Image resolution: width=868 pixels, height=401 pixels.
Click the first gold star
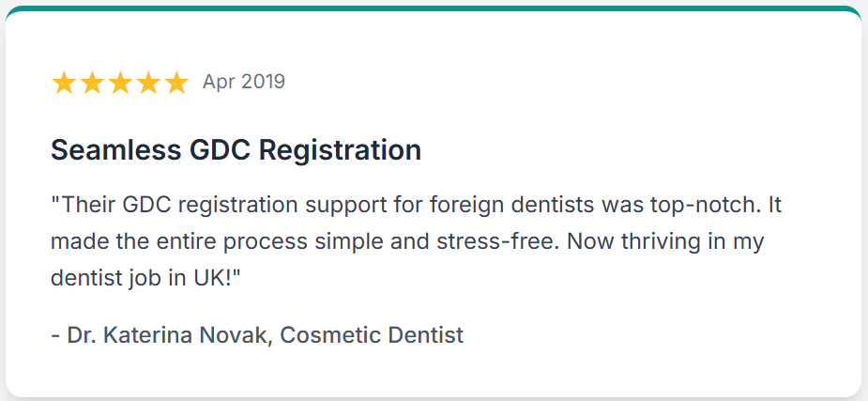(64, 83)
